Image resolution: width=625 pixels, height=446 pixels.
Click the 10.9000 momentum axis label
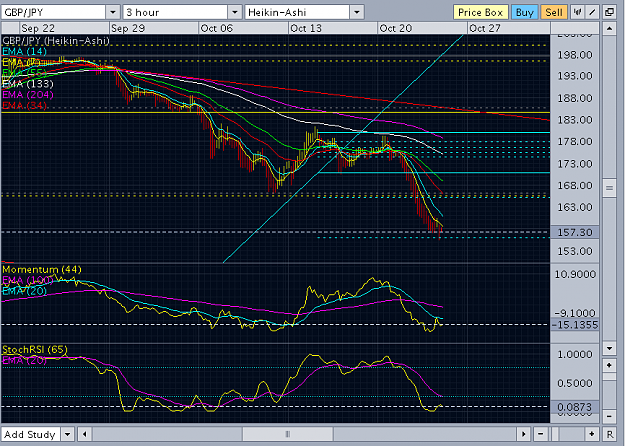(575, 274)
